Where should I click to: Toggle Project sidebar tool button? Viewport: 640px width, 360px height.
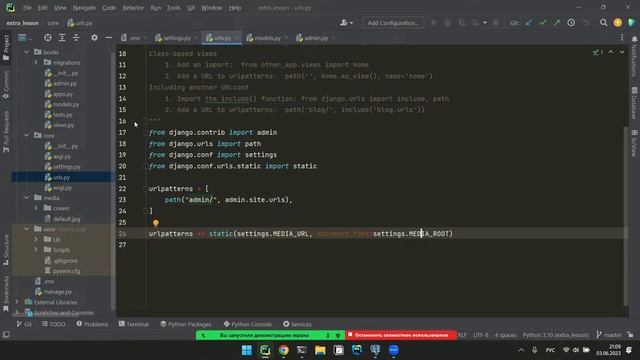(x=6, y=47)
